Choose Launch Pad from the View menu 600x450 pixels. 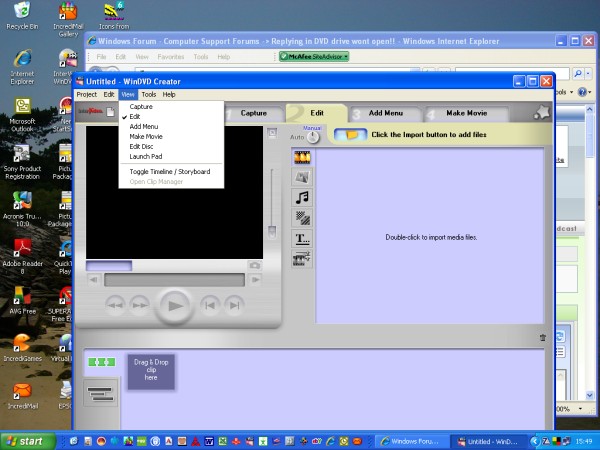[x=171, y=157]
